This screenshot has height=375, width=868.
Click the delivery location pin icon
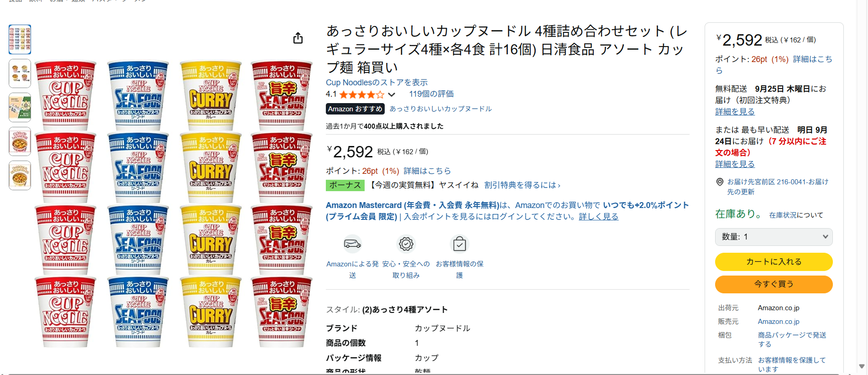(720, 182)
